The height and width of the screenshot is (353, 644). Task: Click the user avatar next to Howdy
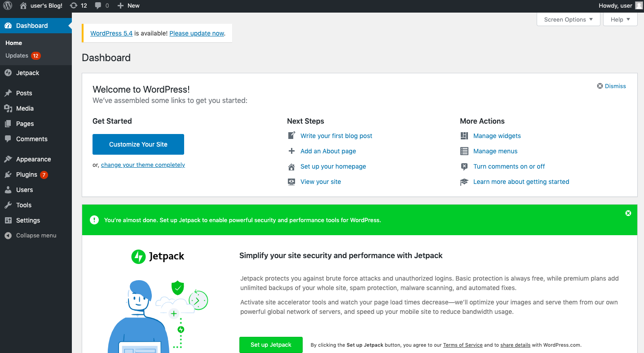pos(639,6)
